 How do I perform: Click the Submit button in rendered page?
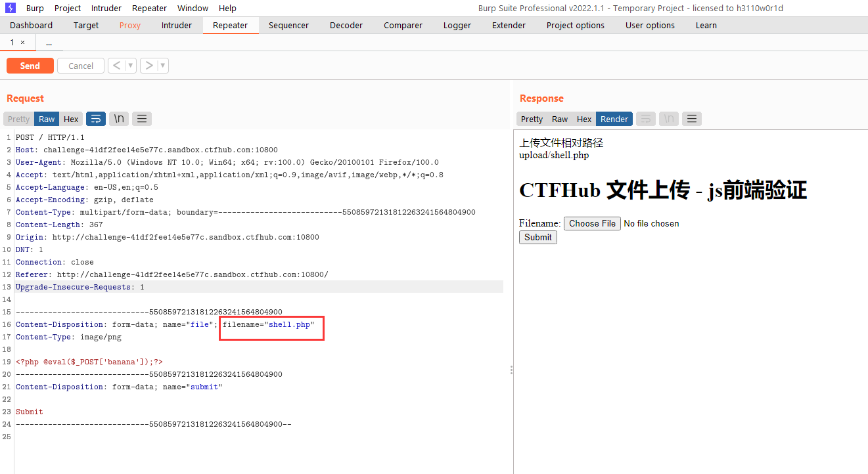pyautogui.click(x=538, y=237)
